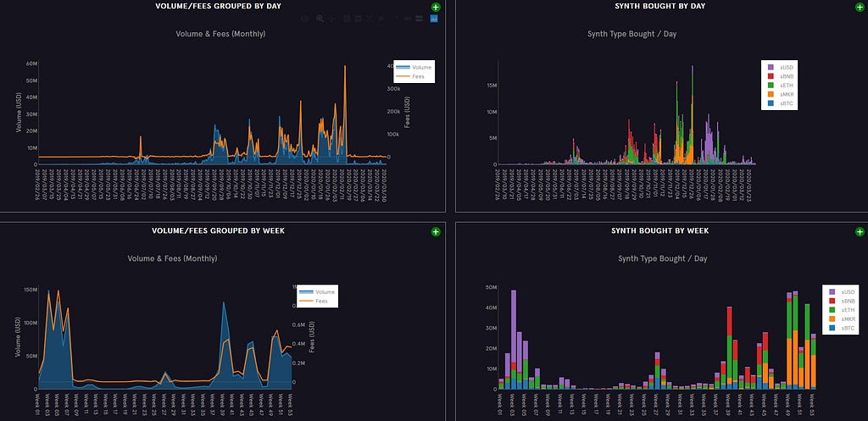The image size is (868, 421).
Task: Toggle Volume trace in weekly Volume & Fees legend
Action: tap(317, 292)
